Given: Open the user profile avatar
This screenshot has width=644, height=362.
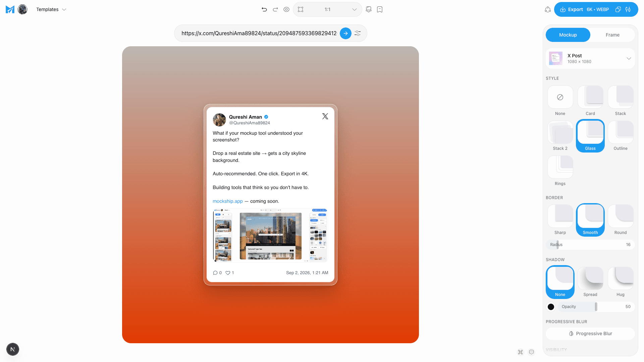Looking at the screenshot, I should [22, 9].
